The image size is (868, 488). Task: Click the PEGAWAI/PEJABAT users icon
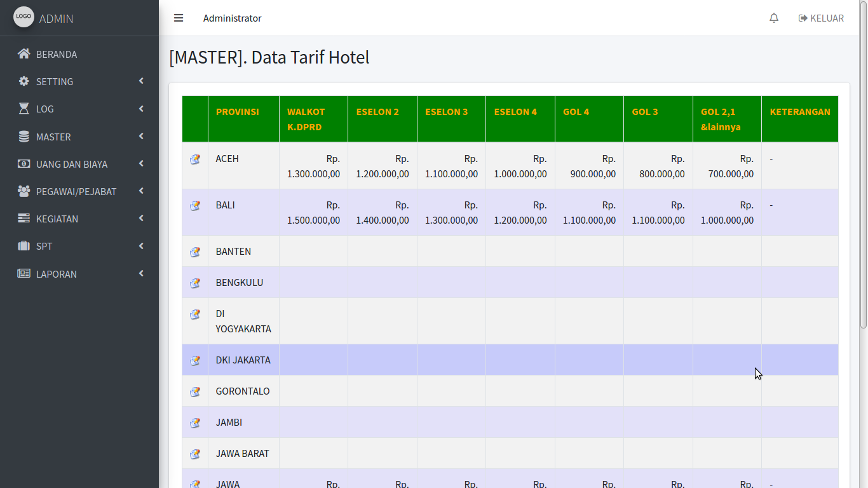pyautogui.click(x=24, y=191)
